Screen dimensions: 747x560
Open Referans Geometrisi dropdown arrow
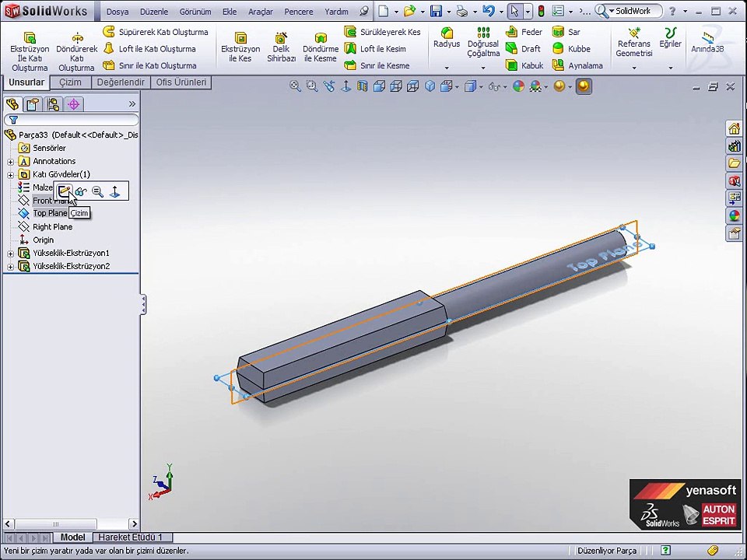[x=634, y=68]
